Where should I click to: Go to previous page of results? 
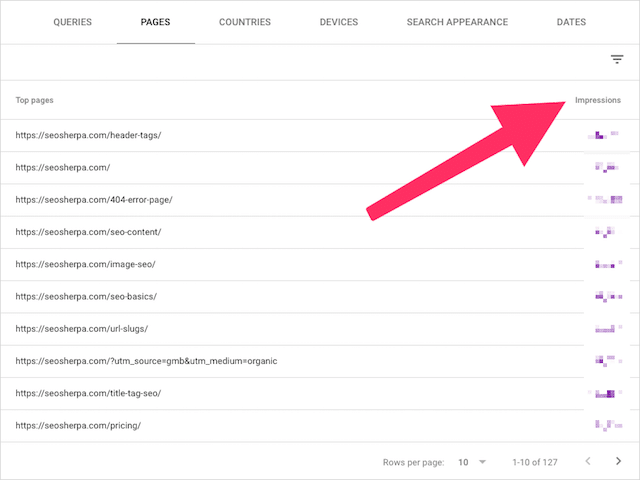point(588,461)
